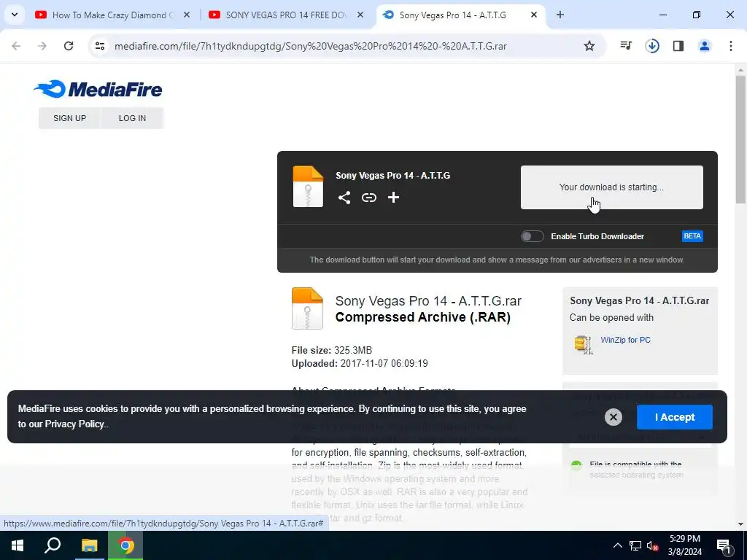Open Chrome three-dot menu
This screenshot has width=747, height=560.
coord(731,46)
